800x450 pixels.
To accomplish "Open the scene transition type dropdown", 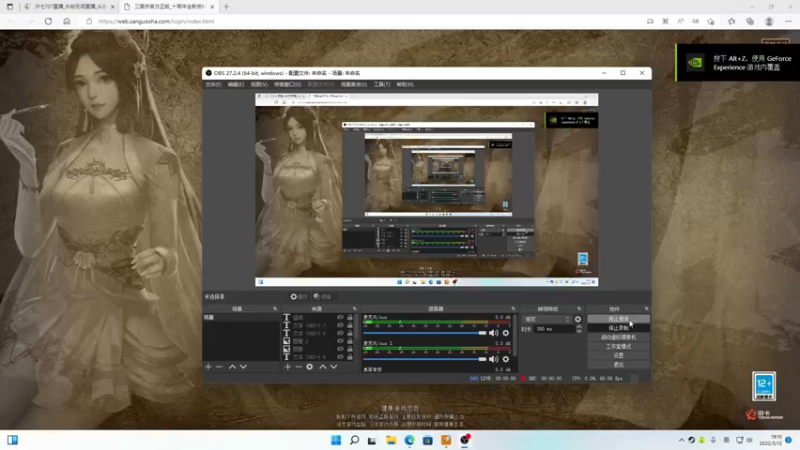I will pyautogui.click(x=547, y=319).
